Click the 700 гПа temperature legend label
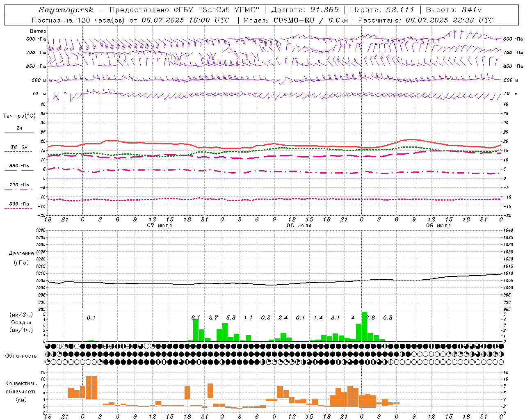Viewport: 525px width, 420px height. click(x=19, y=185)
